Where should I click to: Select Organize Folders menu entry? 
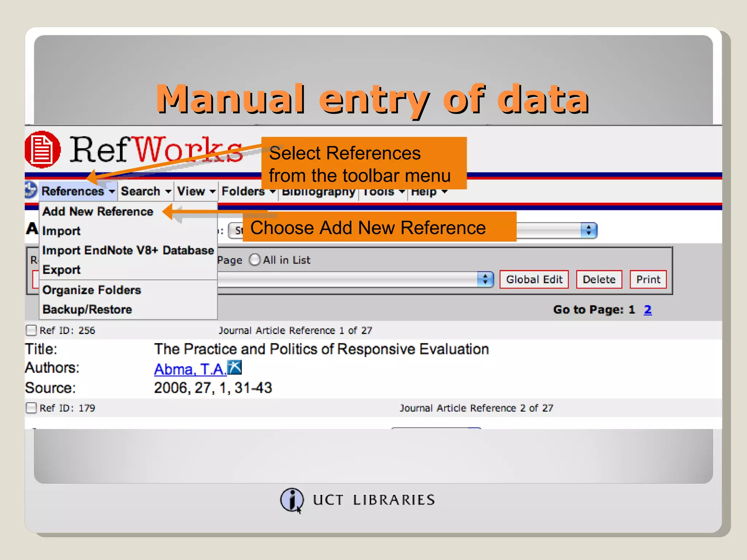click(92, 290)
